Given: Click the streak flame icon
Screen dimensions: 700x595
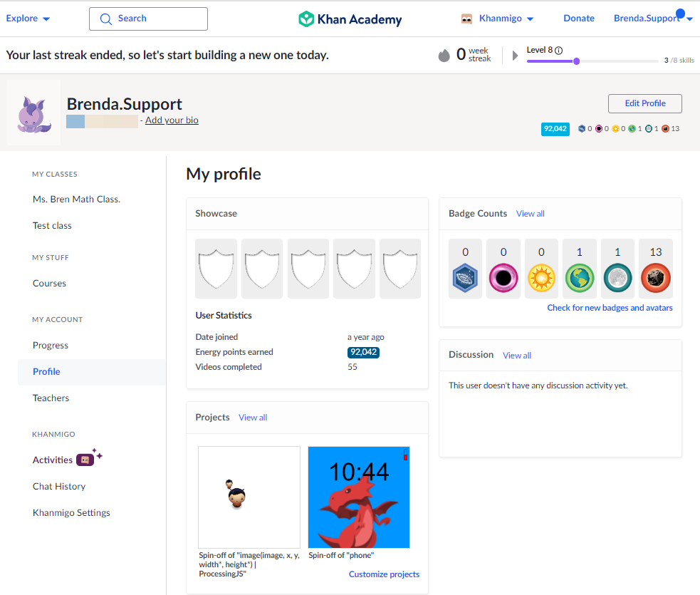Looking at the screenshot, I should click(444, 56).
